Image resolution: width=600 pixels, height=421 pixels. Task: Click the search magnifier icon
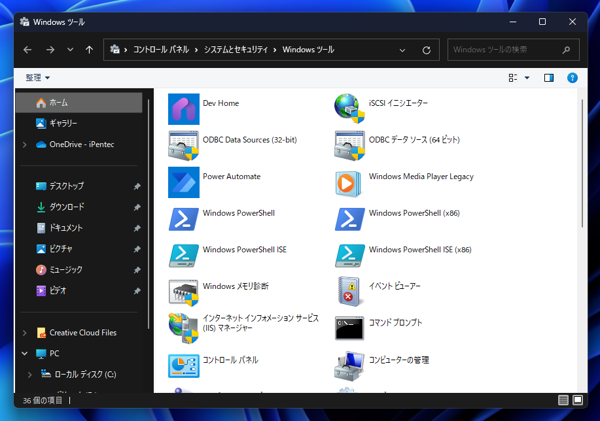point(566,50)
